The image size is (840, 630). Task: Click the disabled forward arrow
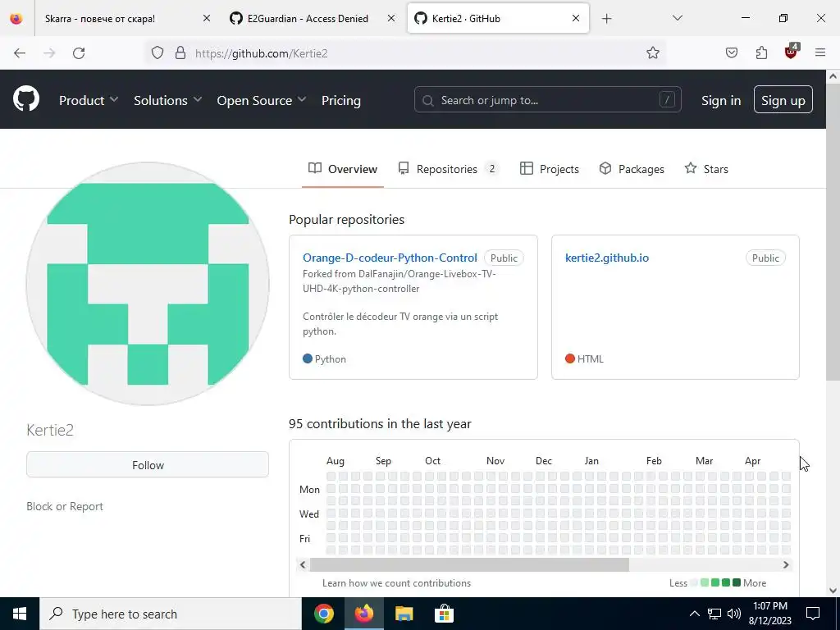49,53
